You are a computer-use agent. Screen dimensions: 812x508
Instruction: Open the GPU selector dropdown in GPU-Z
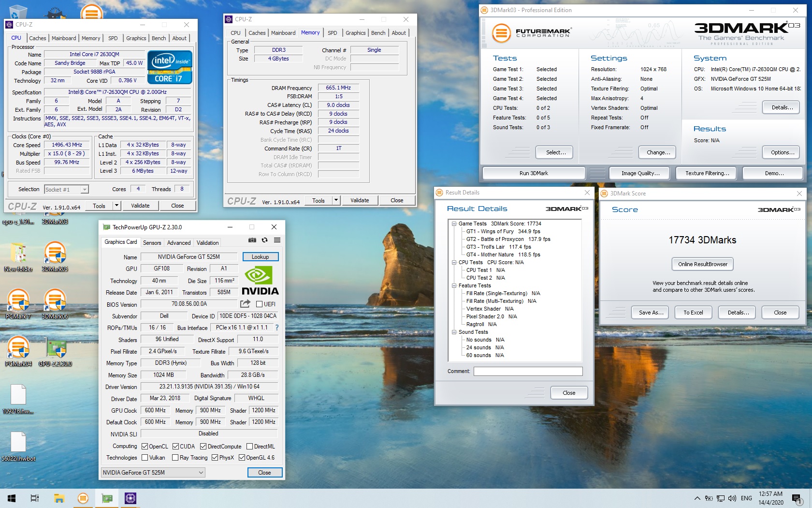pyautogui.click(x=153, y=473)
